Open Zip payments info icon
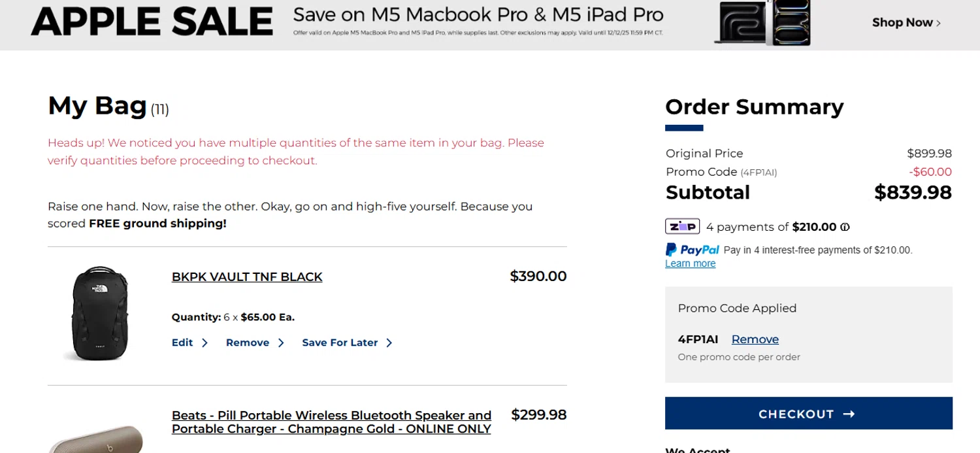Viewport: 980px width, 453px height. [845, 227]
